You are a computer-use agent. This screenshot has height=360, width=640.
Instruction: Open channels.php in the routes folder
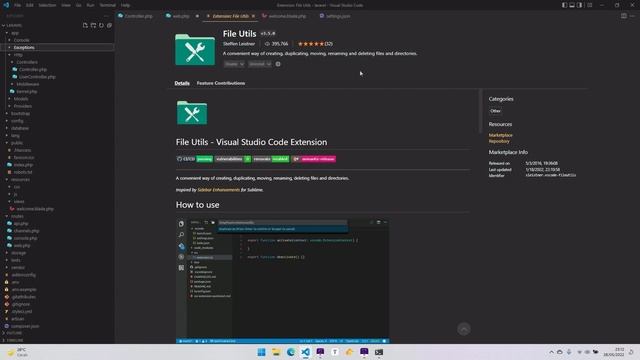(x=26, y=231)
